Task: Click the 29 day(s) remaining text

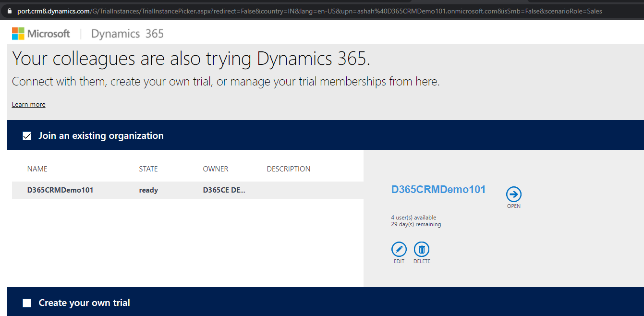Action: tap(416, 224)
